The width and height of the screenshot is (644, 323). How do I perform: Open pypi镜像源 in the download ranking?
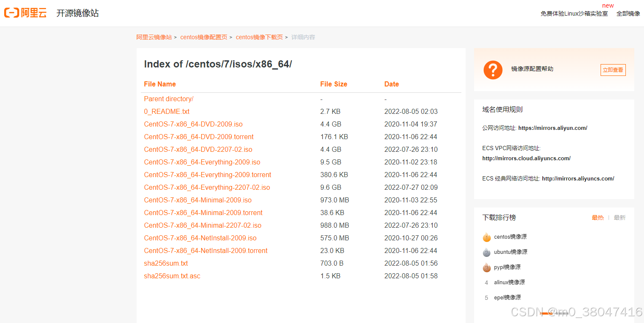pos(507,267)
